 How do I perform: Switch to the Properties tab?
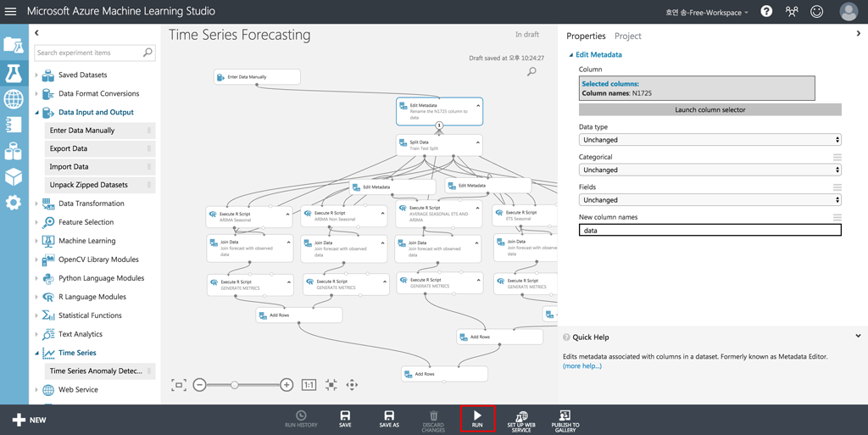pos(586,36)
